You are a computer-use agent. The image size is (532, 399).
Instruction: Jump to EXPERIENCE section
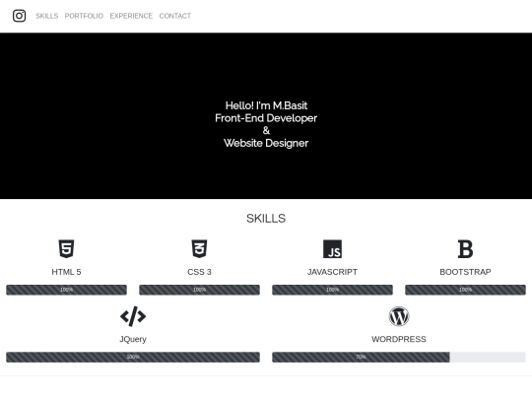131,16
